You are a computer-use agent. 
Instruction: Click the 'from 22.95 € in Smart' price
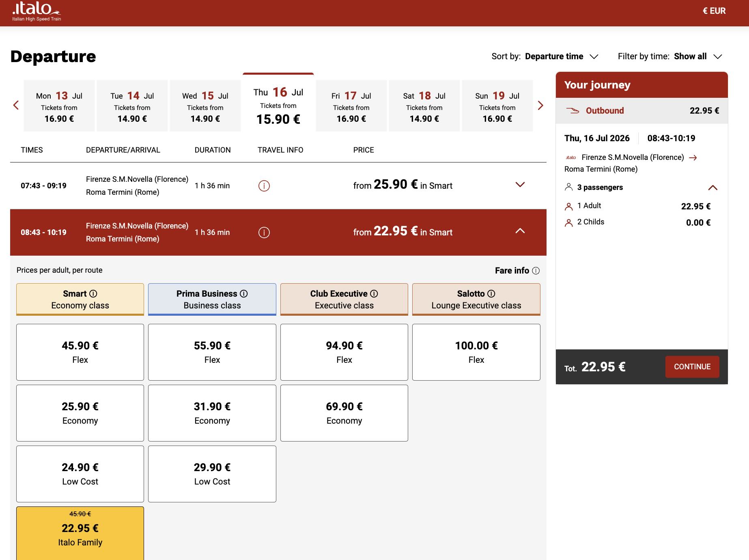(402, 232)
